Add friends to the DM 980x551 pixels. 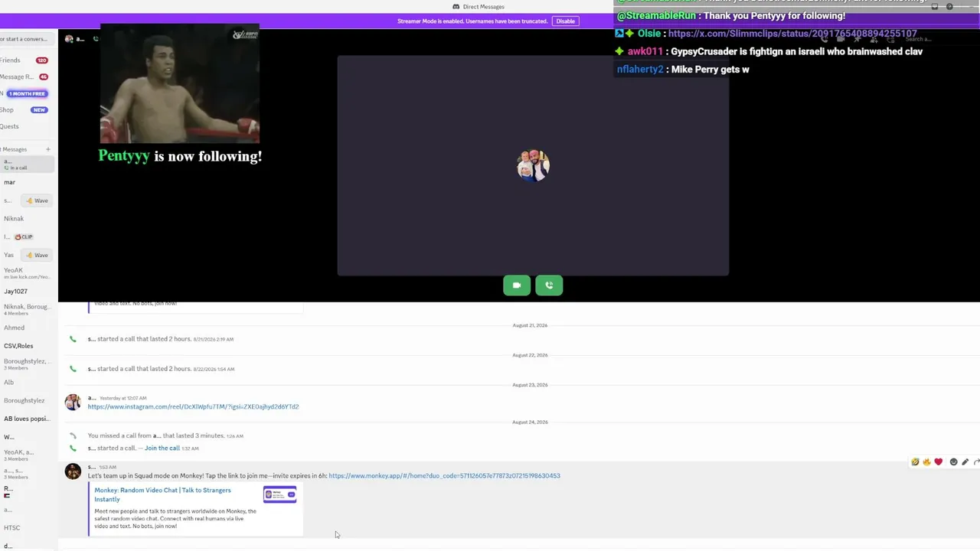pyautogui.click(x=874, y=39)
